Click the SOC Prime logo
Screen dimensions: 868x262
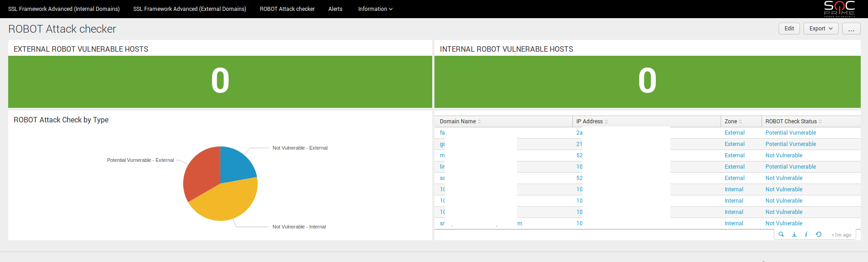(839, 9)
